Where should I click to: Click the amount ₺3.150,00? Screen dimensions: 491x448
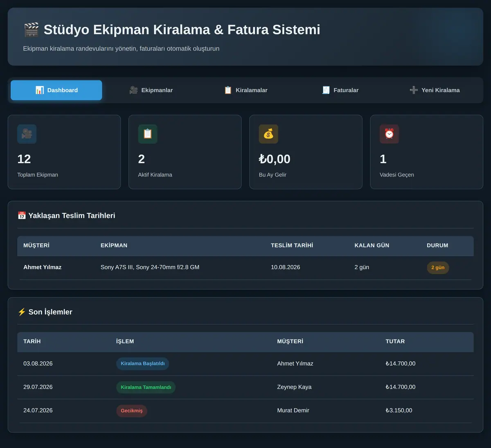click(x=399, y=410)
